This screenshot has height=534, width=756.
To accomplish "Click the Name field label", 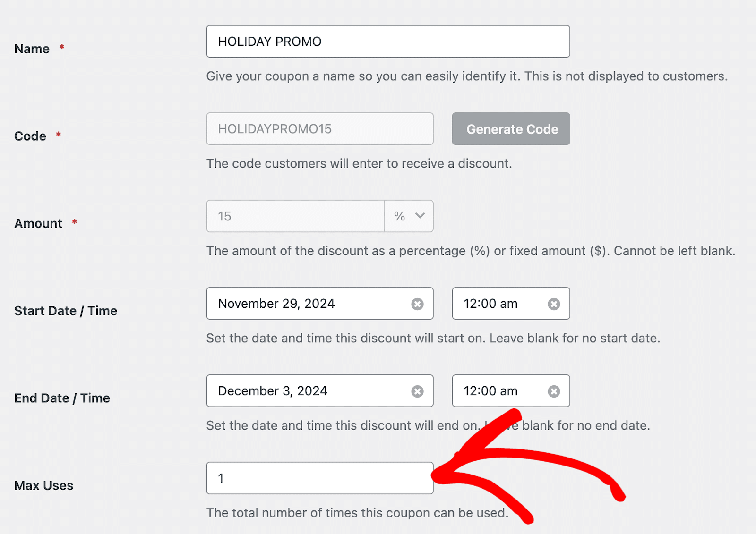I will coord(31,48).
